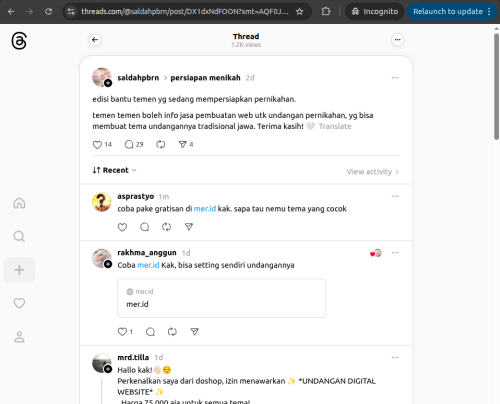The image size is (500, 404).
Task: Reply to asprastyo's comment
Action: click(x=144, y=227)
